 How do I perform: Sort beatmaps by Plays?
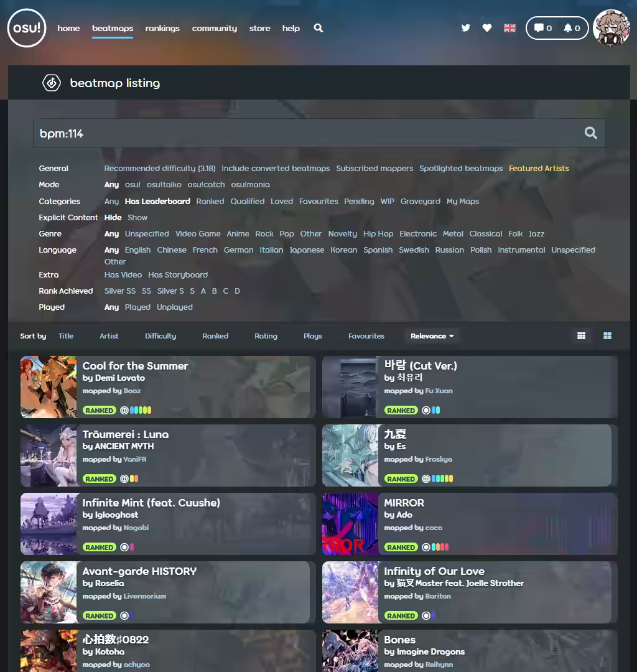pos(313,336)
